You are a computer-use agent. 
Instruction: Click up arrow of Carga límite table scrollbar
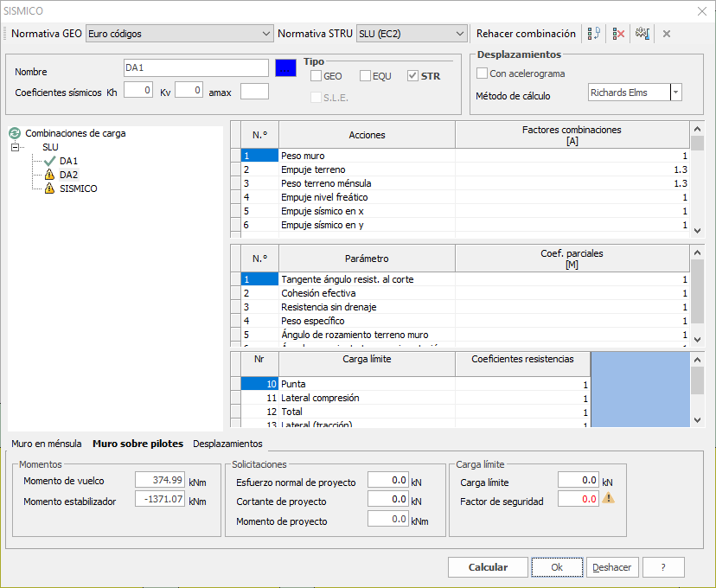point(697,360)
